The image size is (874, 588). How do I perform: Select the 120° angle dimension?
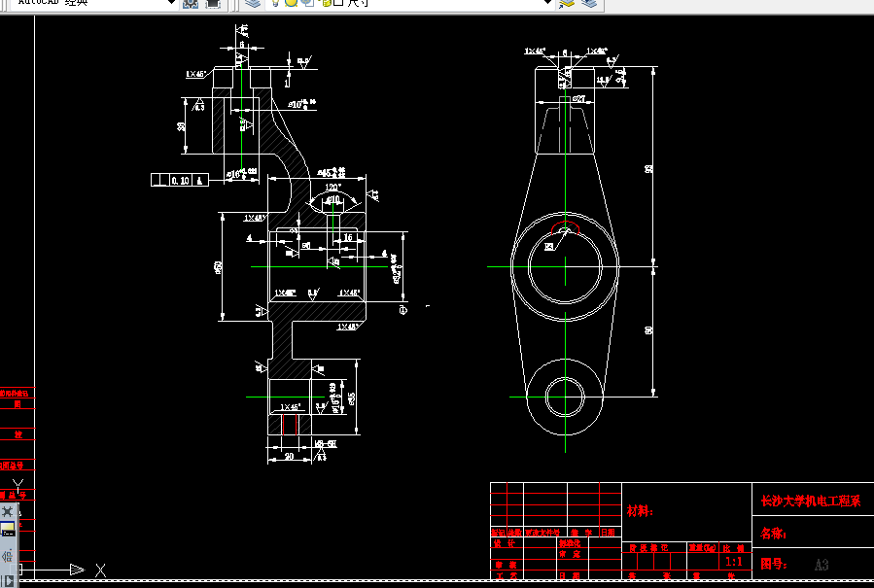tap(332, 188)
